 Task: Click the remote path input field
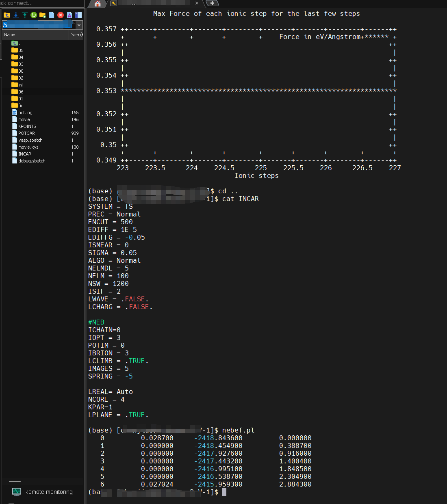39,25
